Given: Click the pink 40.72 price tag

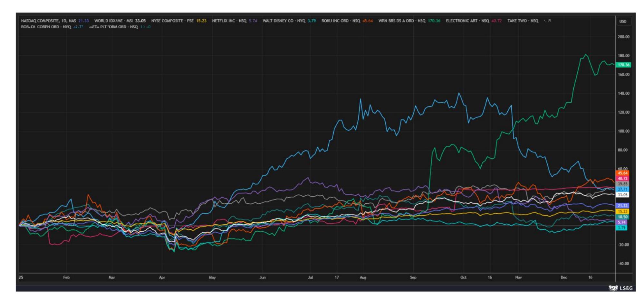Looking at the screenshot, I should click(x=622, y=178).
